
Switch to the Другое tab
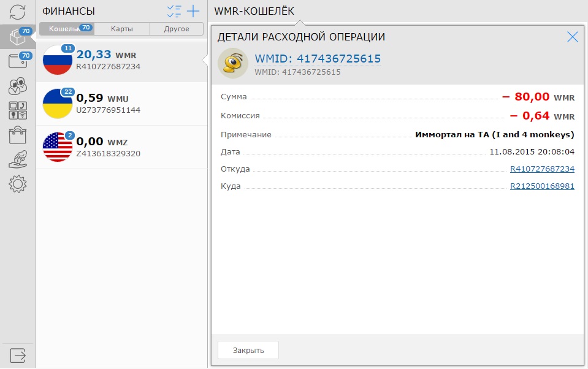[x=177, y=29]
